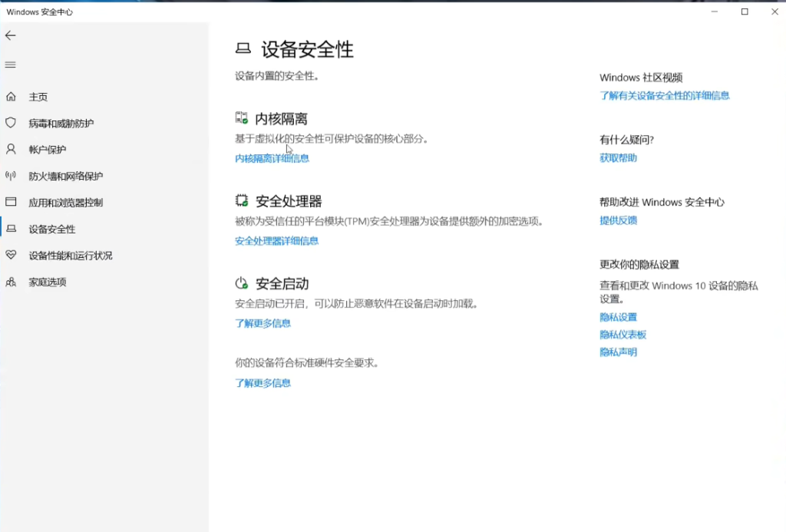Click the 更改你的隐私设置 heading
Image resolution: width=786 pixels, height=532 pixels.
(x=639, y=264)
